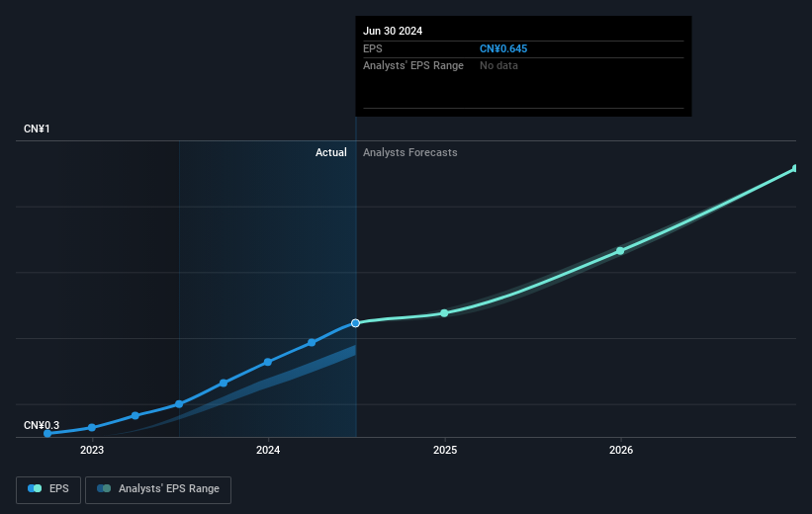This screenshot has width=812, height=514.
Task: Click the 'Analysts Forecasts' label
Action: coord(410,152)
